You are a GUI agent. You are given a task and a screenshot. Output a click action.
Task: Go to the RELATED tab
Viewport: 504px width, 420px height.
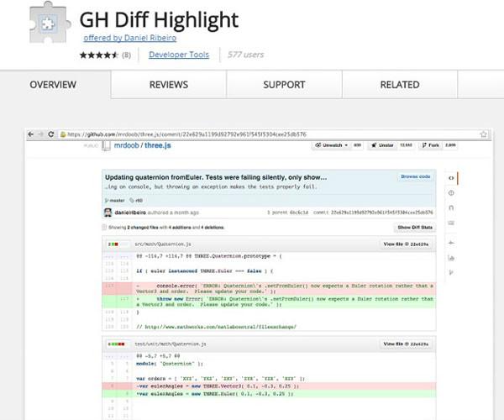pyautogui.click(x=400, y=85)
